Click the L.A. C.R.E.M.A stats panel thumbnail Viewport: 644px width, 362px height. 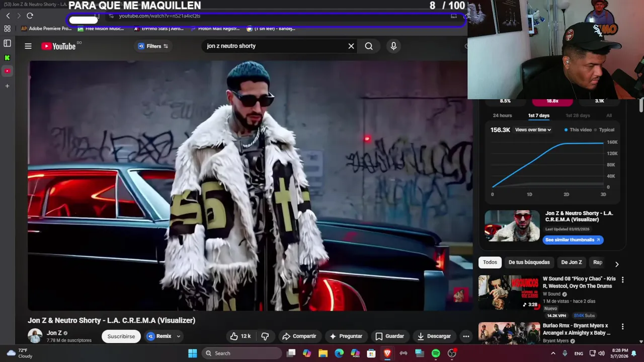point(512,226)
